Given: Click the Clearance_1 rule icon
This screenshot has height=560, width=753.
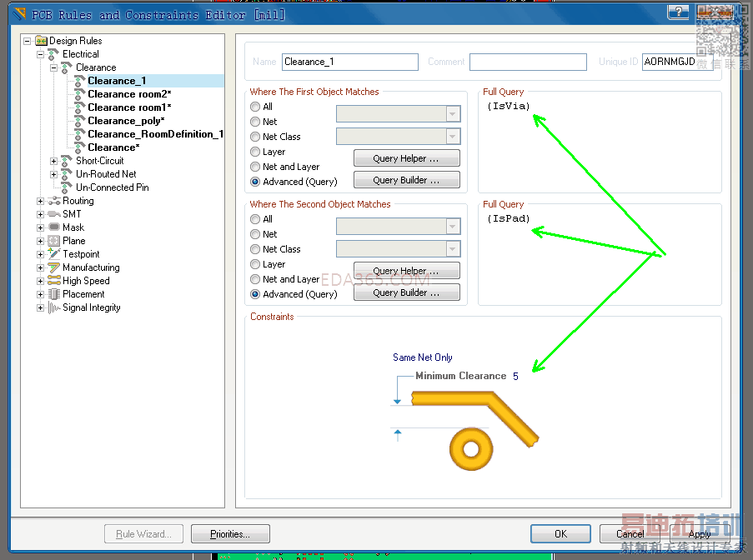Looking at the screenshot, I should [x=80, y=81].
